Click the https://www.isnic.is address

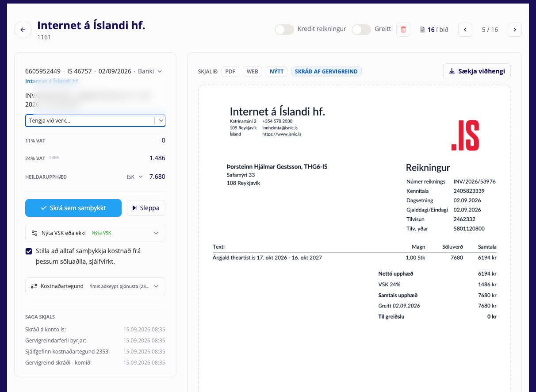pyautogui.click(x=282, y=134)
